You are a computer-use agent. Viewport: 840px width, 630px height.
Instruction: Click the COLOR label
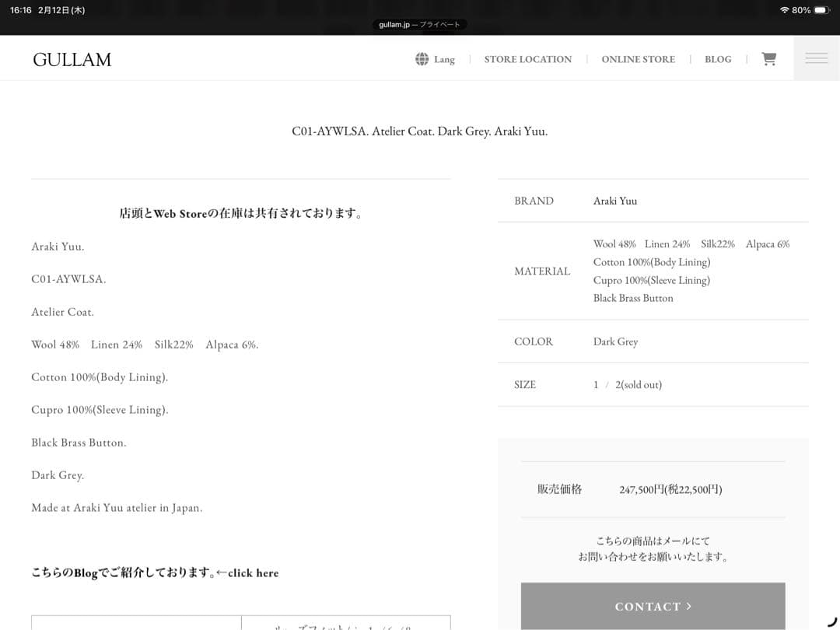click(x=534, y=341)
